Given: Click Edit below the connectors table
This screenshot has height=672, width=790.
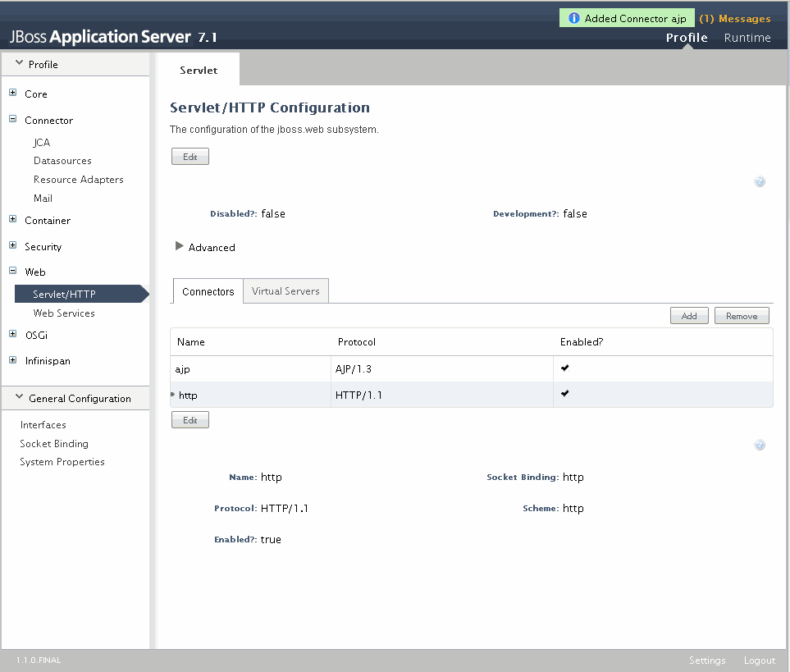Looking at the screenshot, I should coord(190,420).
